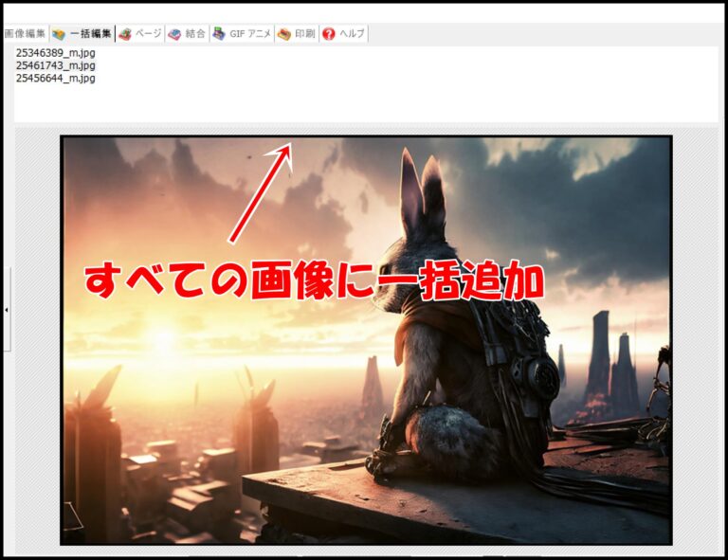Select the 結合 tab
Screen dimensions: 728x560
(x=187, y=34)
